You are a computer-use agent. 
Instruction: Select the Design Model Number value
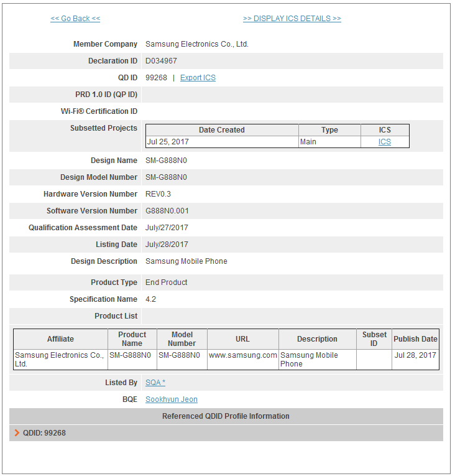click(166, 177)
